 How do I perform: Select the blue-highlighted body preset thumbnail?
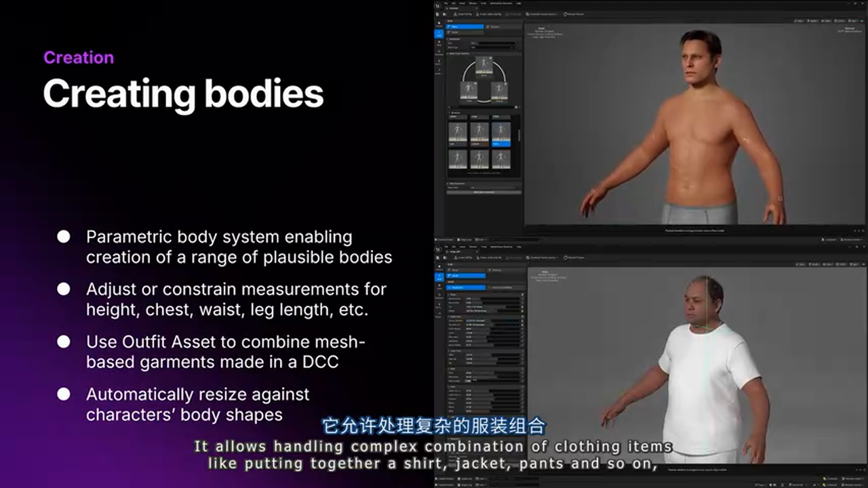[501, 133]
